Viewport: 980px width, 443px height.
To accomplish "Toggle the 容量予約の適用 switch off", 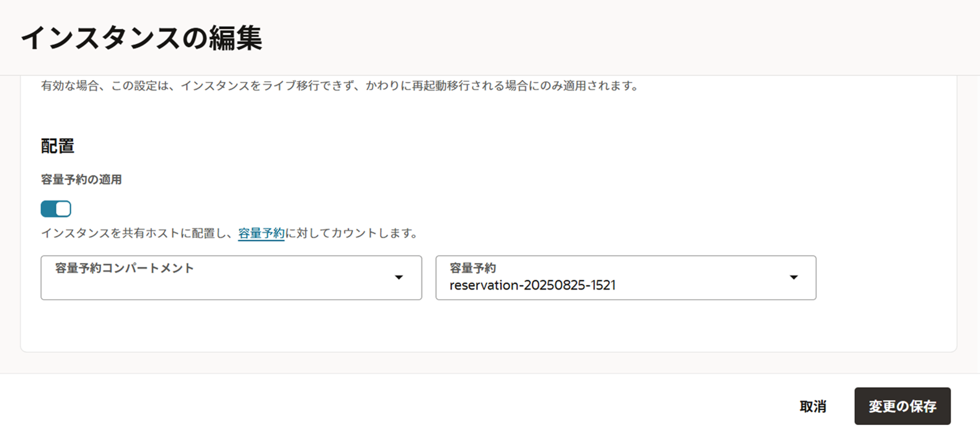I will pos(56,209).
